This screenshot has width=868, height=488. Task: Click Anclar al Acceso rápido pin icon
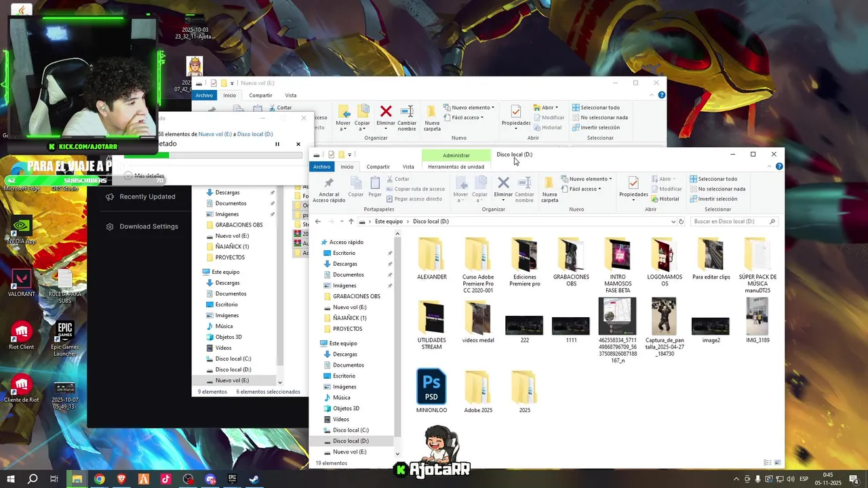pyautogui.click(x=329, y=183)
